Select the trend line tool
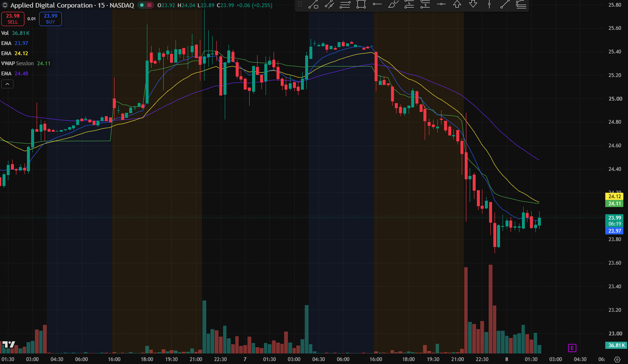The width and height of the screenshot is (628, 364). pos(505,5)
